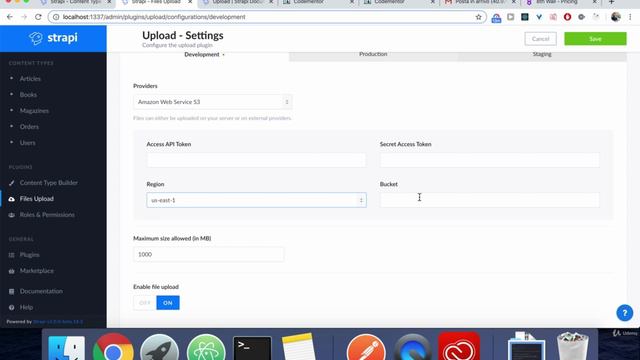Open Notes app from the dock

298,348
